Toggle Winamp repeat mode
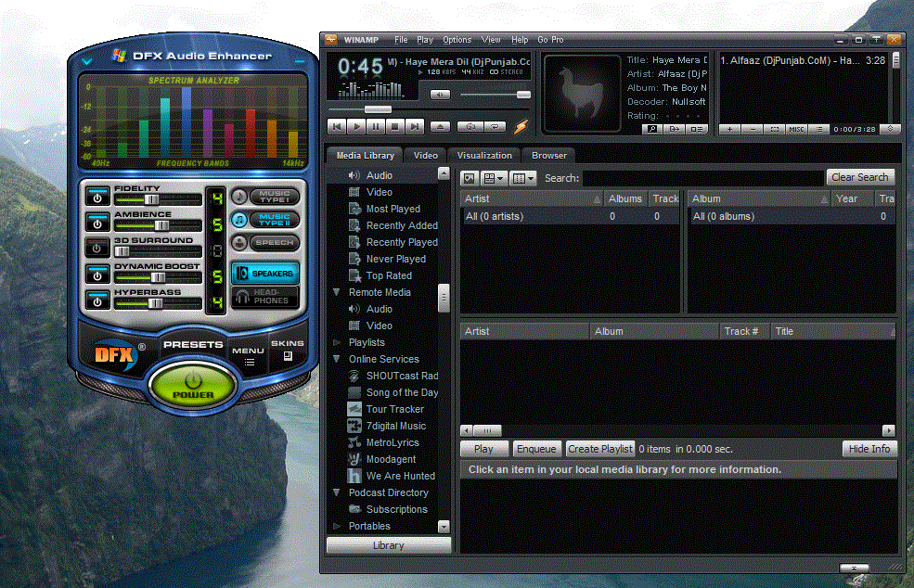This screenshot has width=914, height=588. click(x=495, y=126)
